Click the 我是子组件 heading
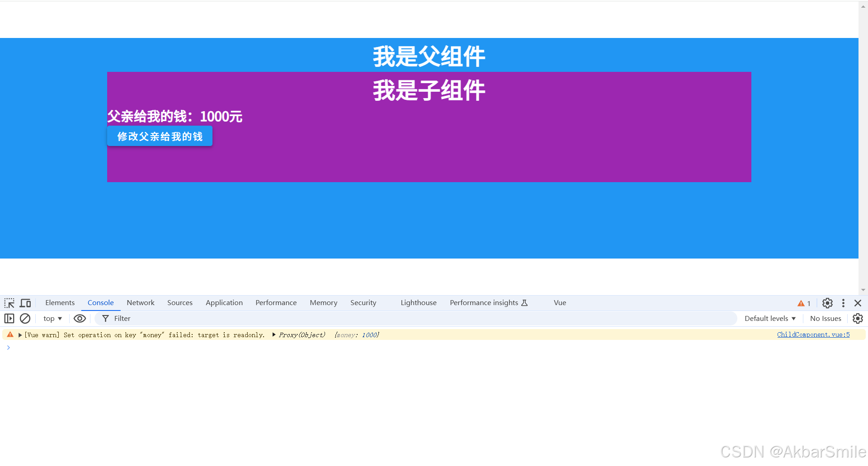The width and height of the screenshot is (868, 466). (429, 90)
